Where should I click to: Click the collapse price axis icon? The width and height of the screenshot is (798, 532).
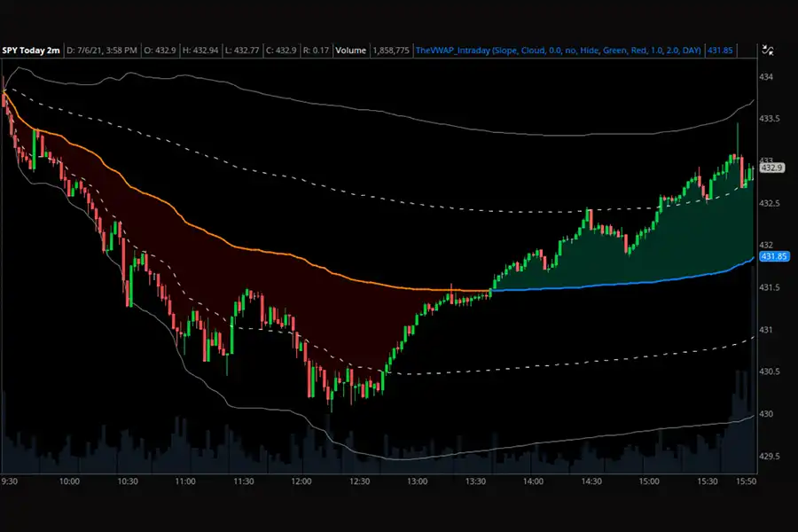click(768, 50)
